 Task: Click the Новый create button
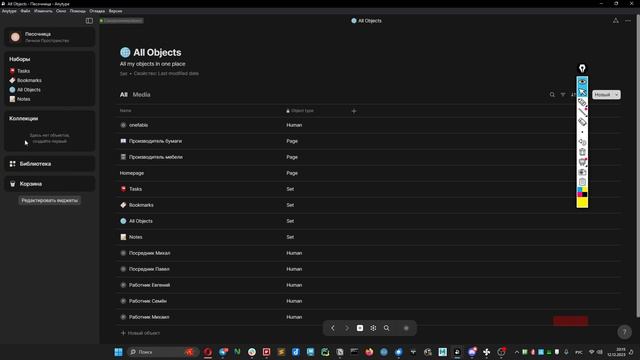tap(602, 95)
